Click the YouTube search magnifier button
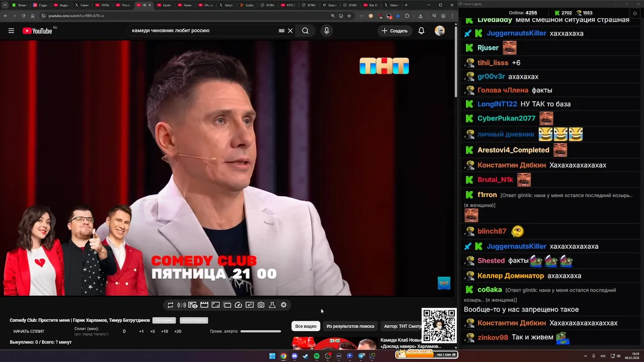Image resolution: width=644 pixels, height=362 pixels. click(x=305, y=31)
